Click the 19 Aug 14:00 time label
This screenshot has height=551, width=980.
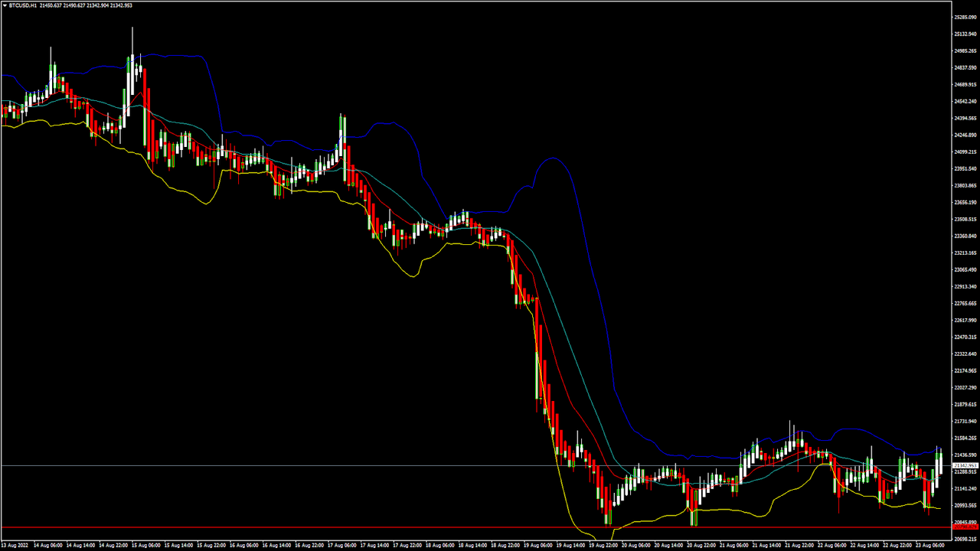[571, 546]
